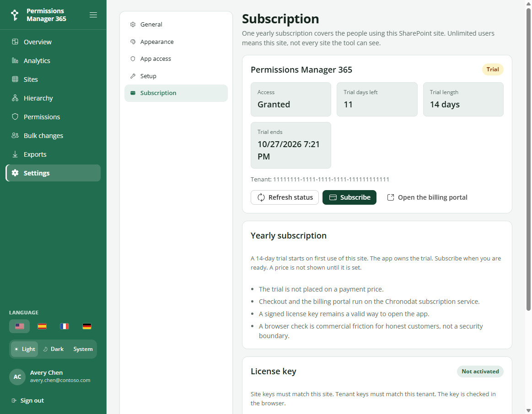Click the sign out door icon
The height and width of the screenshot is (414, 532).
click(x=14, y=400)
